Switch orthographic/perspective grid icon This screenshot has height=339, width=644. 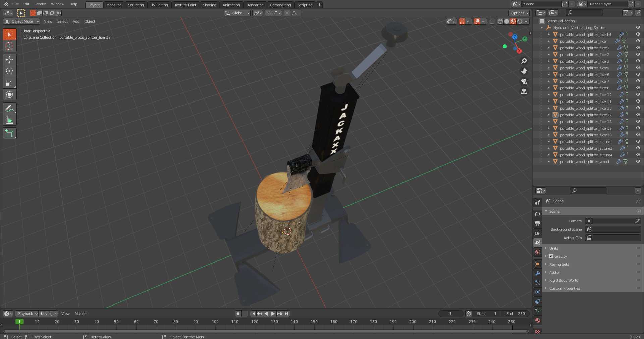(x=524, y=91)
